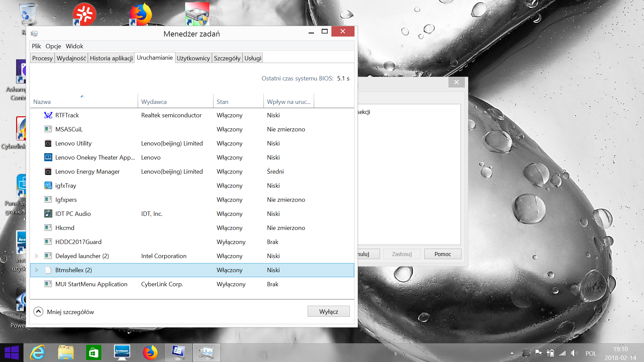Sort by the Wydawca column header
Image resolution: width=644 pixels, height=362 pixels.
point(175,102)
